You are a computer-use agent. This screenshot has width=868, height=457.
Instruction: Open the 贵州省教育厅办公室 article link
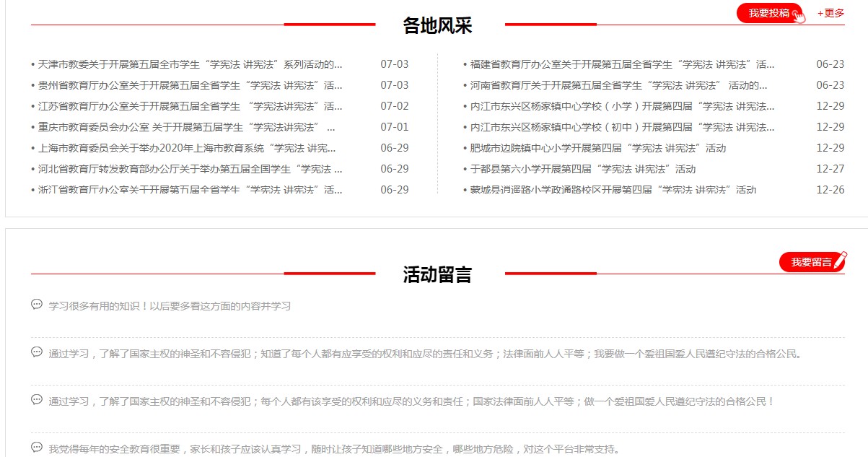tap(190, 85)
